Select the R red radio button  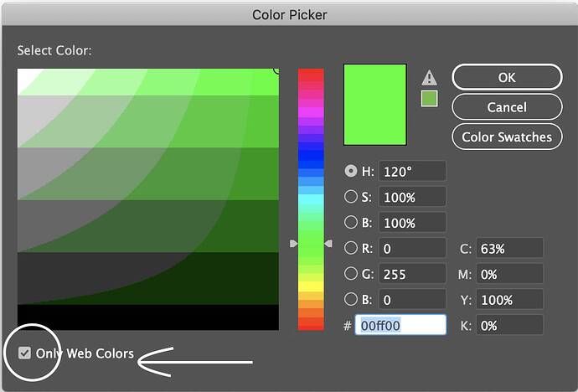pos(351,248)
